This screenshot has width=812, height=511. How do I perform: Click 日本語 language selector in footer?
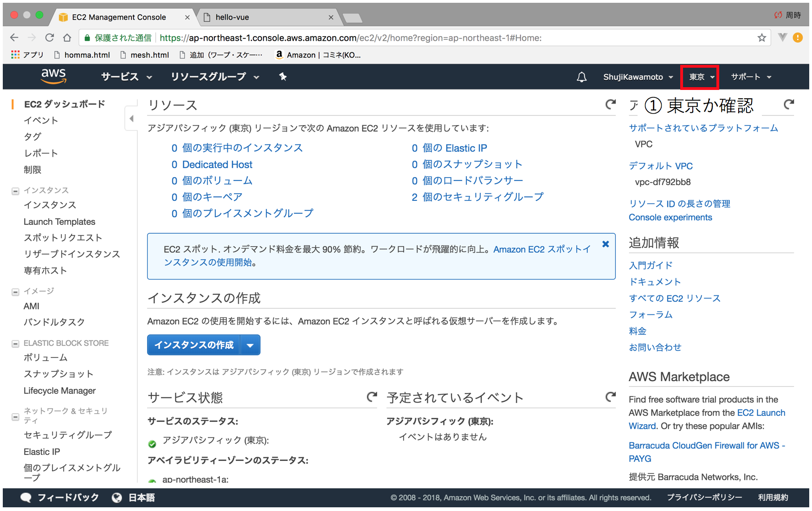pyautogui.click(x=142, y=498)
